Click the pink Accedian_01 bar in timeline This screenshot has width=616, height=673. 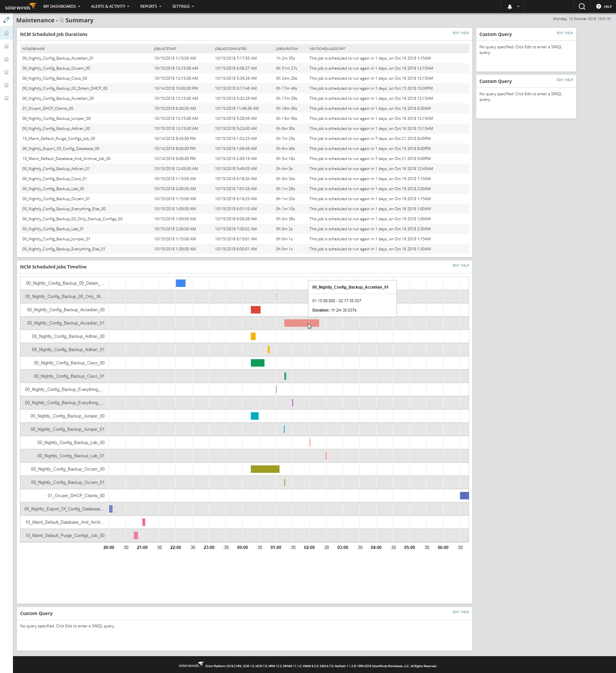coord(302,323)
